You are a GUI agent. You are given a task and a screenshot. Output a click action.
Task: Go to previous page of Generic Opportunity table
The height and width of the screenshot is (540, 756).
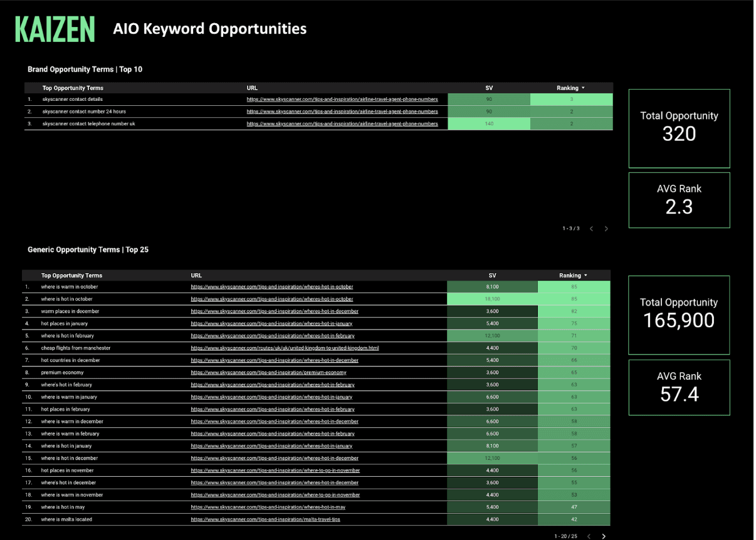click(589, 536)
